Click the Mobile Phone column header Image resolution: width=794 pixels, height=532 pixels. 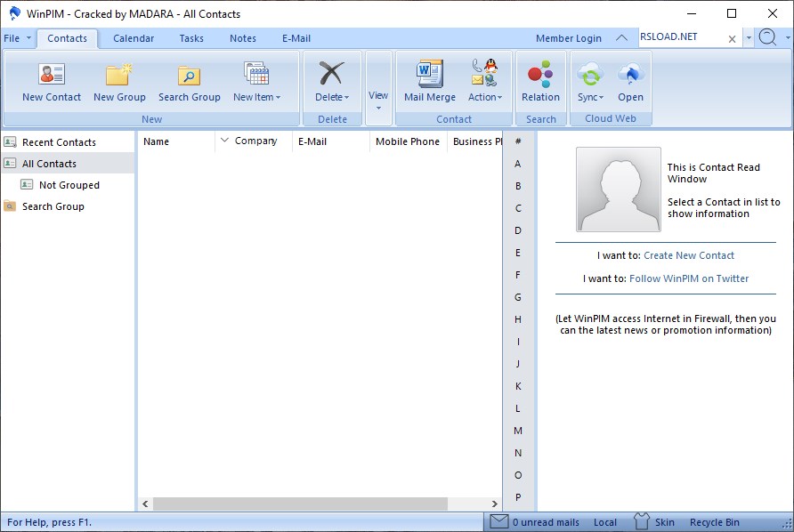click(x=409, y=141)
